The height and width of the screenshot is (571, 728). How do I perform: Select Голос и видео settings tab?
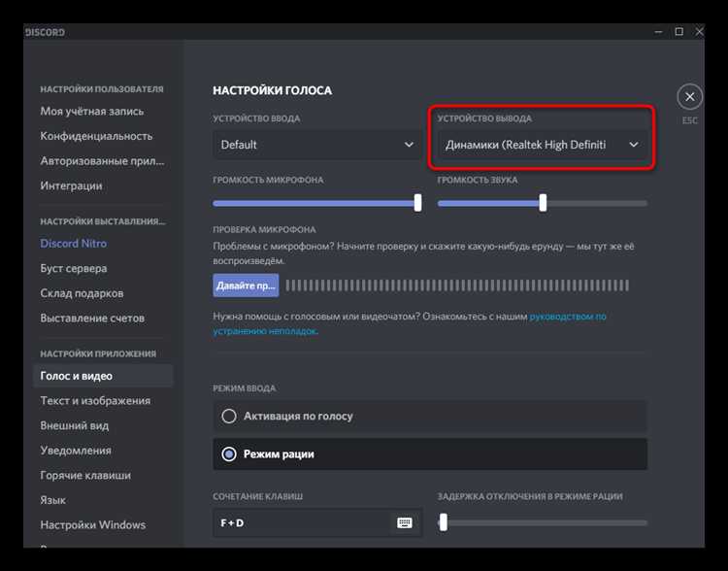pyautogui.click(x=103, y=376)
